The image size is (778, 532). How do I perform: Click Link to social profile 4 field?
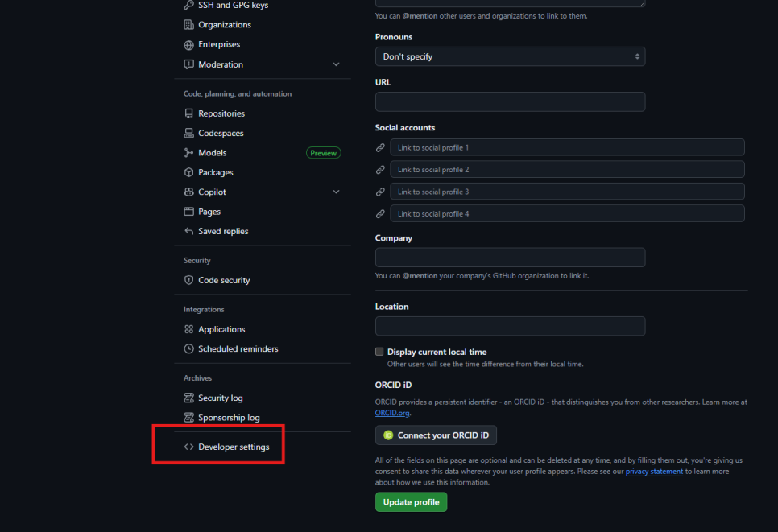click(x=567, y=214)
